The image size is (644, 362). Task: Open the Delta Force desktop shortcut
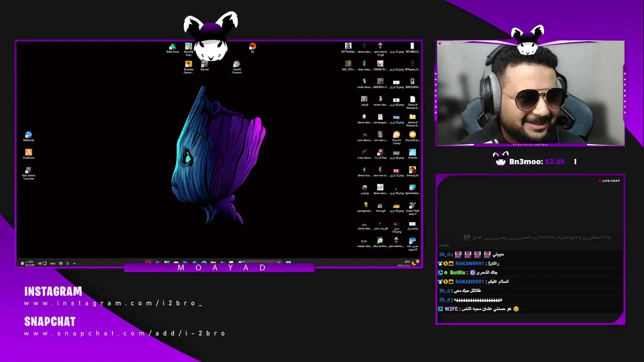pyautogui.click(x=173, y=48)
